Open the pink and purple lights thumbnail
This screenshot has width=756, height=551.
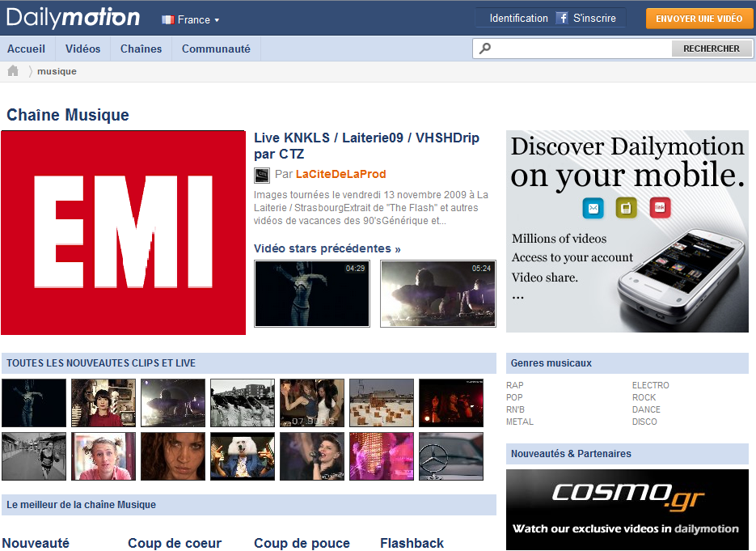(x=382, y=456)
